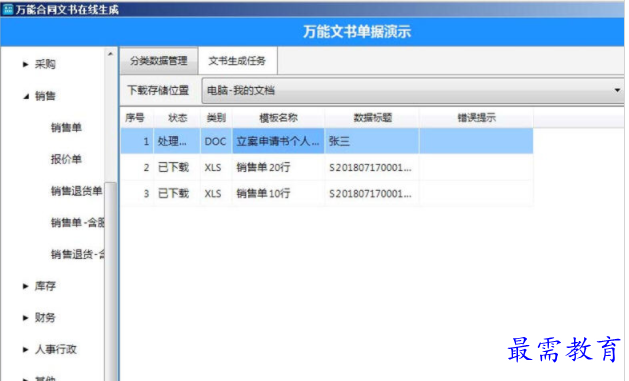The width and height of the screenshot is (629, 381).
Task: Sort by the 数据标题 column header
Action: tap(372, 118)
